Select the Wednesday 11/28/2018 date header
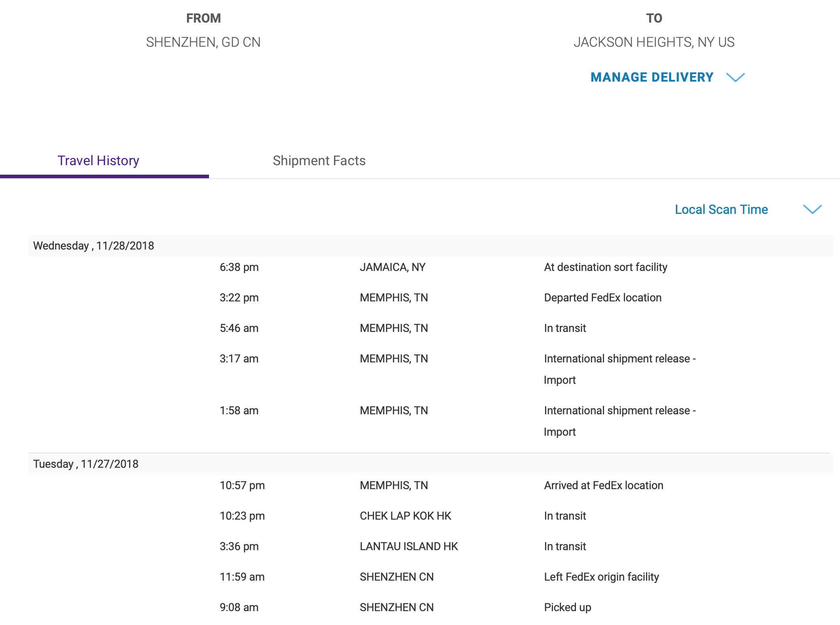Image resolution: width=840 pixels, height=625 pixels. point(93,246)
